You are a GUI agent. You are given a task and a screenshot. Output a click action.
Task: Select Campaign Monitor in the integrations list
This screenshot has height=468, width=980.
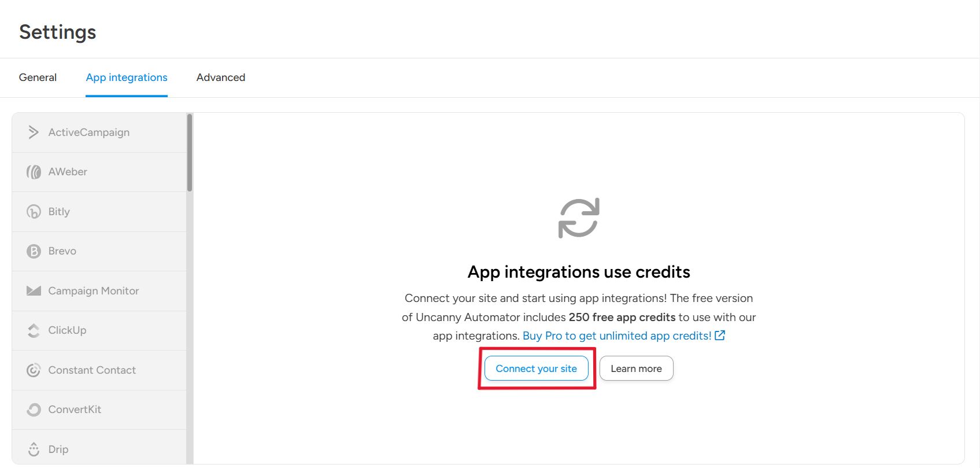(94, 291)
